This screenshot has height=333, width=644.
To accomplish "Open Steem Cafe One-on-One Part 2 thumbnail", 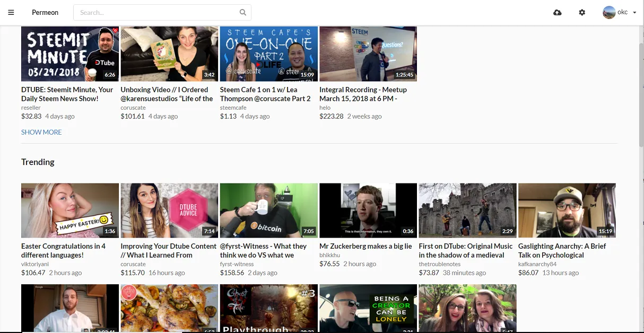I will tap(269, 54).
